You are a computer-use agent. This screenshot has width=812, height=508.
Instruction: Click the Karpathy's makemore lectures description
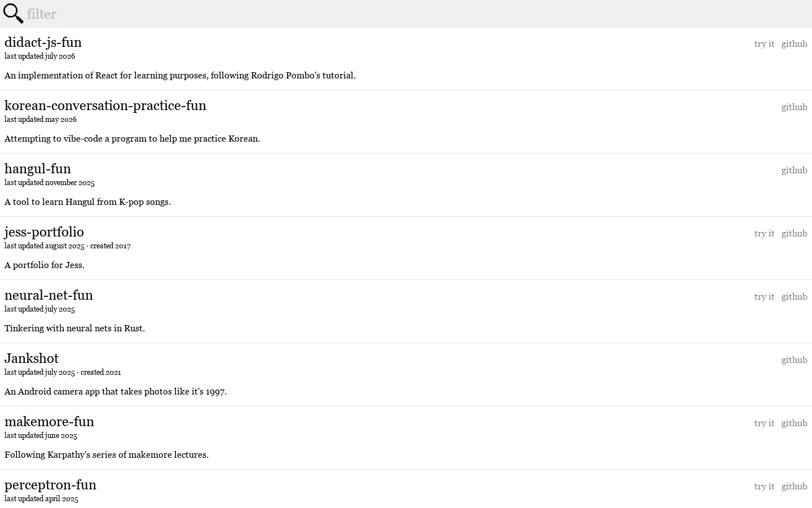pos(107,455)
